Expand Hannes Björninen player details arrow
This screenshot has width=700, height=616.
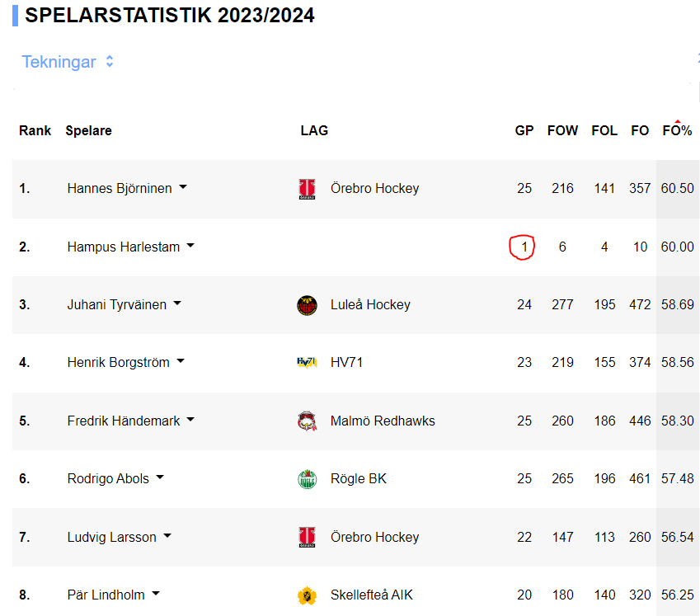pyautogui.click(x=183, y=187)
